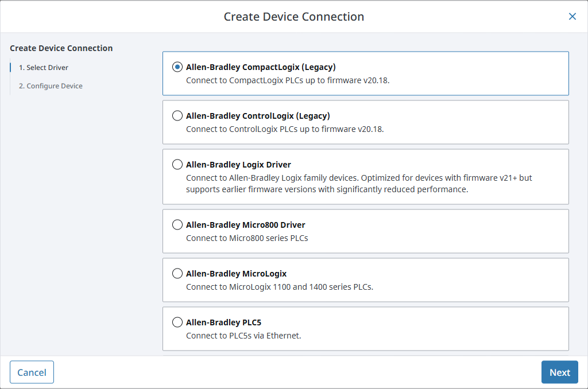The image size is (588, 389).
Task: Choose the Allen-Bradley PLC5 radio button
Action: coord(177,322)
